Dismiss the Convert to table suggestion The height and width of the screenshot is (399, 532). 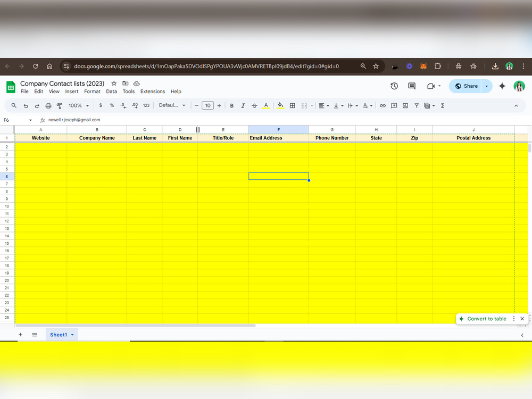[522, 319]
